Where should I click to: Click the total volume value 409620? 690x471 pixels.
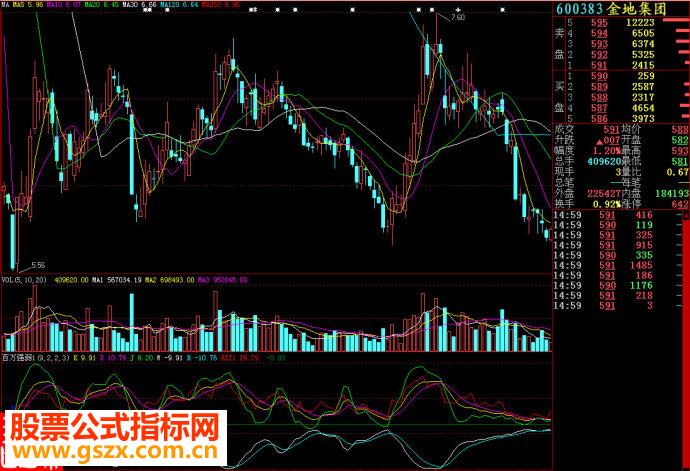(x=604, y=162)
